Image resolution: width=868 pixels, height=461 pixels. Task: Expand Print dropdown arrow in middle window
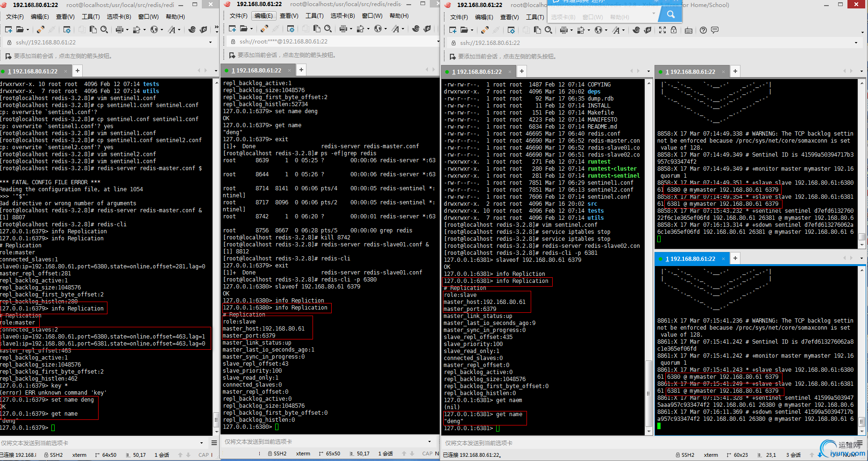tap(351, 29)
